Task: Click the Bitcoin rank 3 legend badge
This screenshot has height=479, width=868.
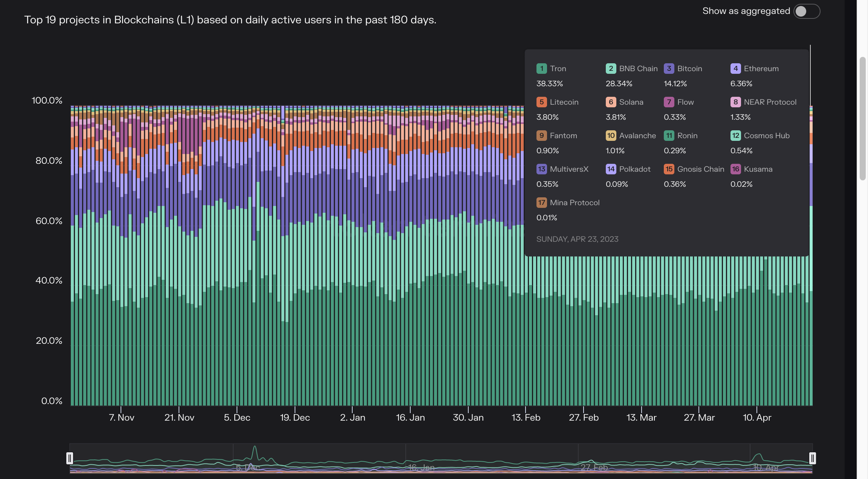Action: pos(669,69)
